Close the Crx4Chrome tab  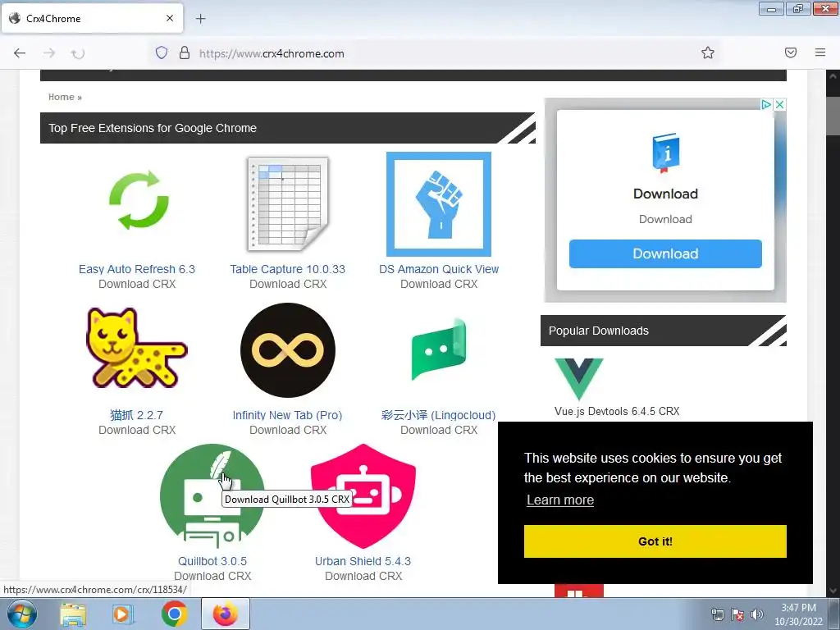point(170,18)
